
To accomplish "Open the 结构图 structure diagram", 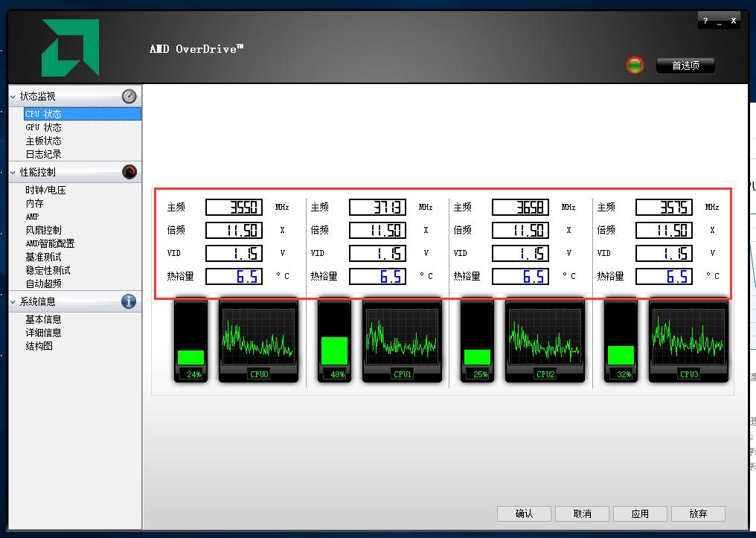I will click(38, 345).
